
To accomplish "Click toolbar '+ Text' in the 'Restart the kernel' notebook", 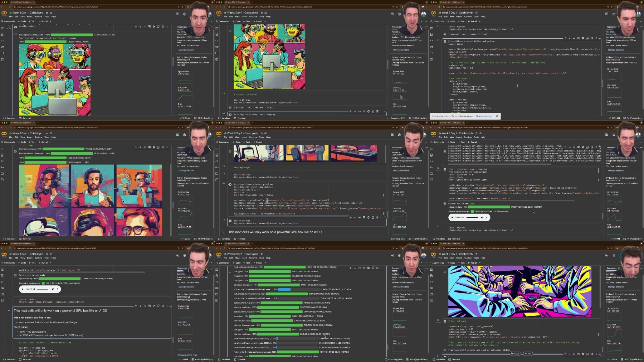I will pyautogui.click(x=247, y=21).
